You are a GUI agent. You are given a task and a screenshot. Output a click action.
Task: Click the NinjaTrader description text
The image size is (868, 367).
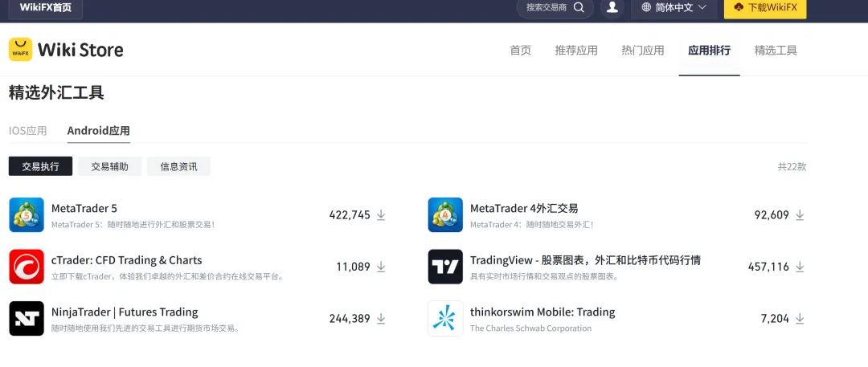click(x=145, y=328)
